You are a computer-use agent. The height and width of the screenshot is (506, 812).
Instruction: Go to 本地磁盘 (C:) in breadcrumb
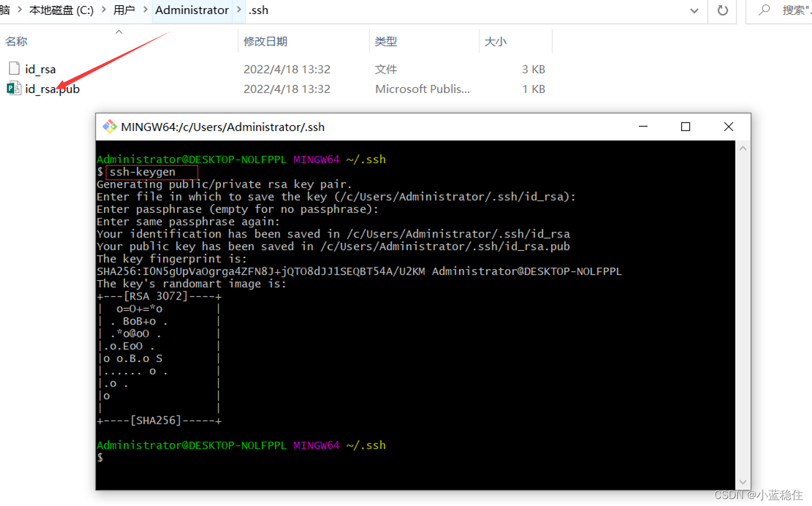coord(62,10)
